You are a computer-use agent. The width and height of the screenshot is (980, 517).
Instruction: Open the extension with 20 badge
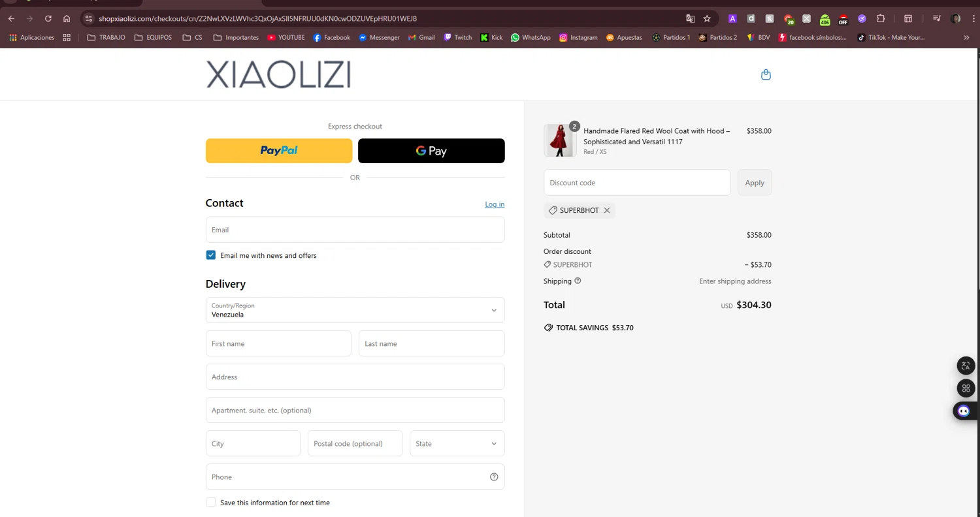click(x=789, y=20)
